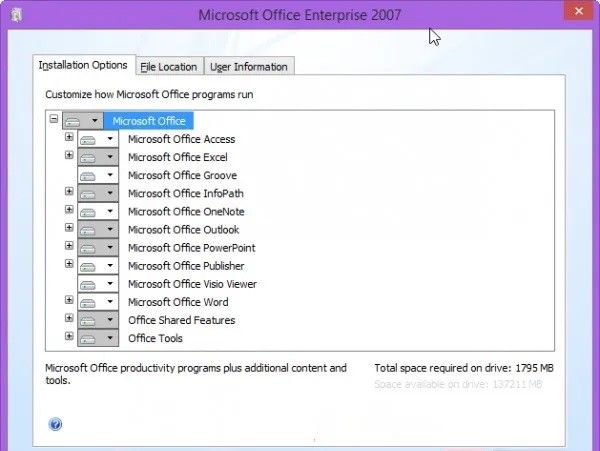Image resolution: width=600 pixels, height=451 pixels.
Task: Select Microsoft Office Access label
Action: coord(181,139)
